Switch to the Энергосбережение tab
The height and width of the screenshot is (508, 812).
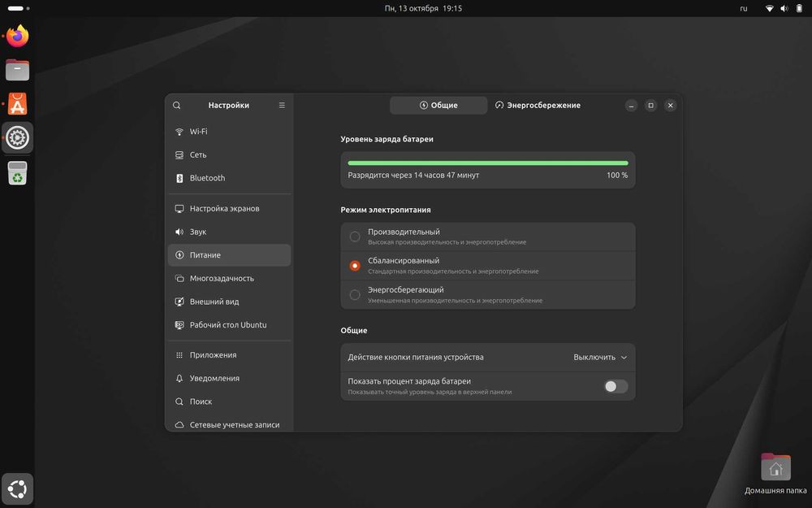click(538, 105)
